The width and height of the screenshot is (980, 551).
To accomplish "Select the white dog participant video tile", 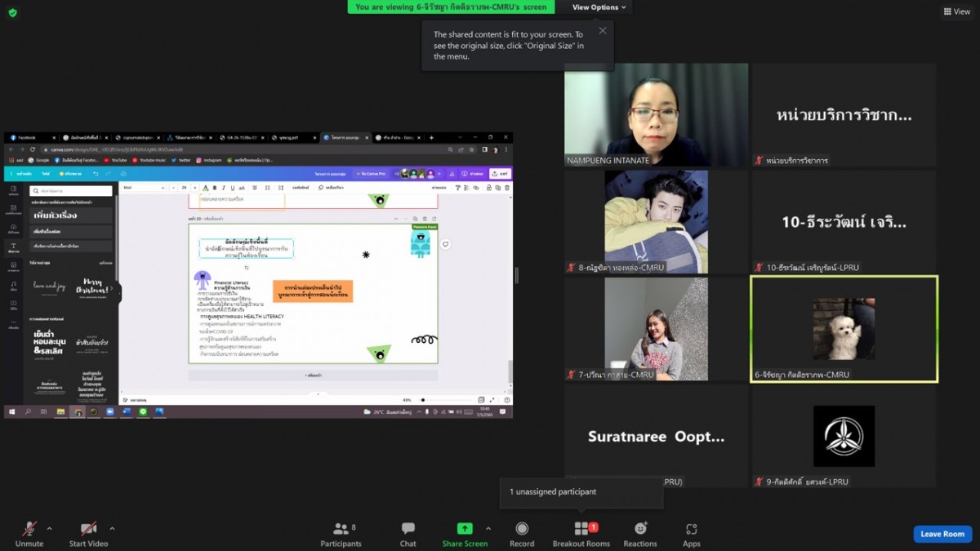I will pyautogui.click(x=844, y=328).
